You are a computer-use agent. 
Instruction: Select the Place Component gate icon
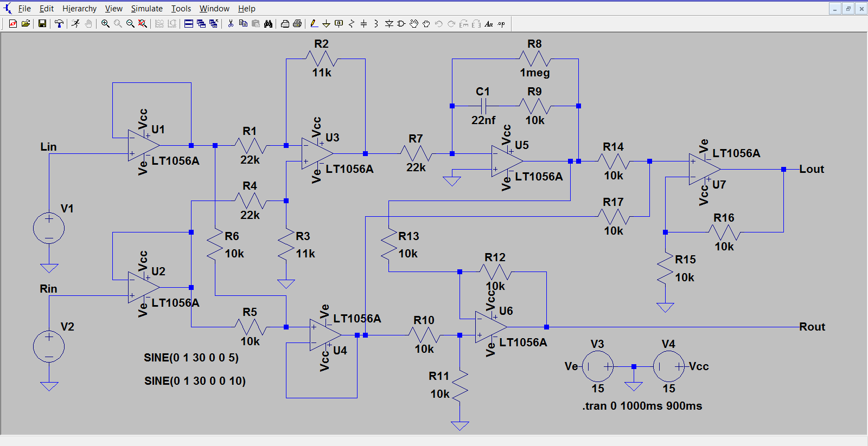point(401,24)
